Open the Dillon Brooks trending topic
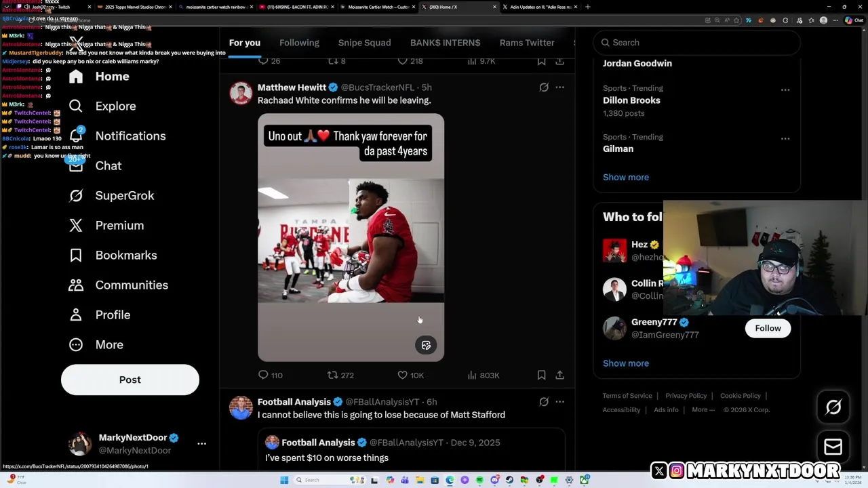This screenshot has width=868, height=488. pyautogui.click(x=631, y=100)
